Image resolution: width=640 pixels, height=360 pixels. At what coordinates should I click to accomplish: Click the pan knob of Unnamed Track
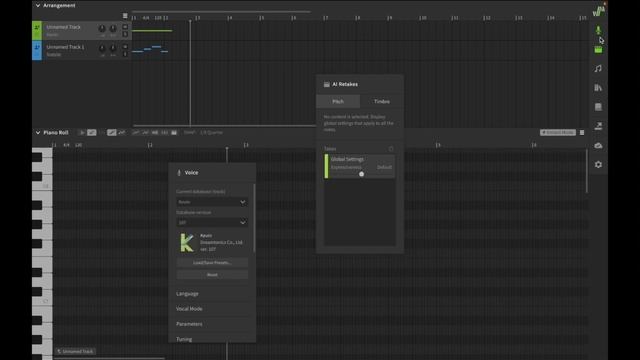click(113, 28)
